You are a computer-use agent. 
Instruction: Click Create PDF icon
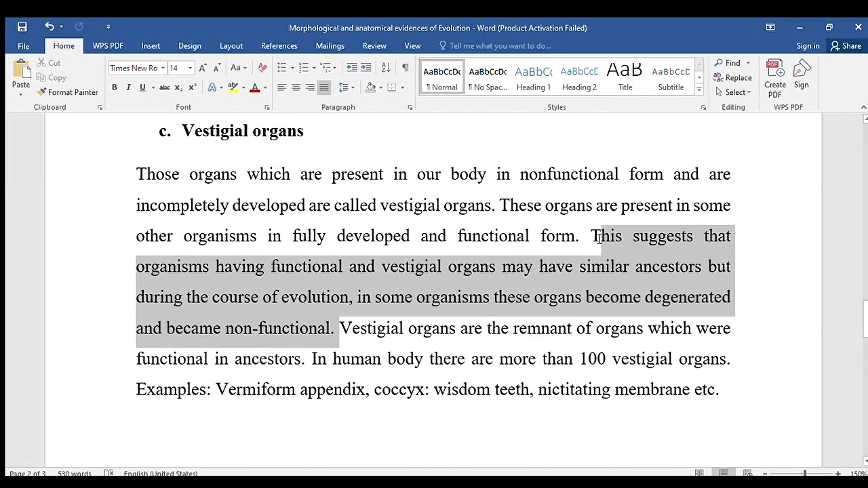pyautogui.click(x=775, y=78)
